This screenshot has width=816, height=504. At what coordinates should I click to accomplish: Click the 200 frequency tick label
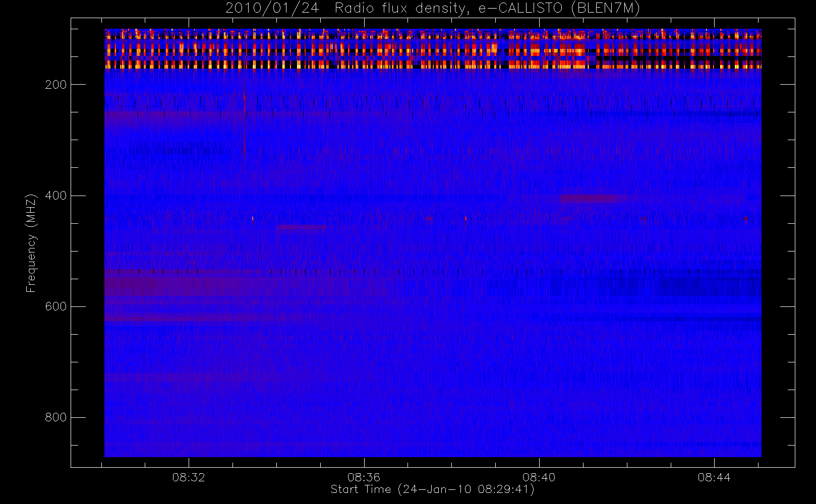(56, 85)
